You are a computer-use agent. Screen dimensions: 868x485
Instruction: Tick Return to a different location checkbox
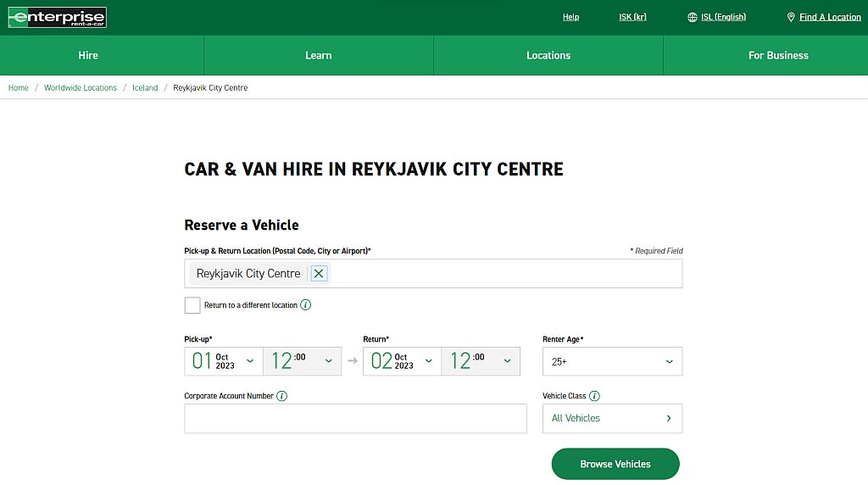(192, 305)
